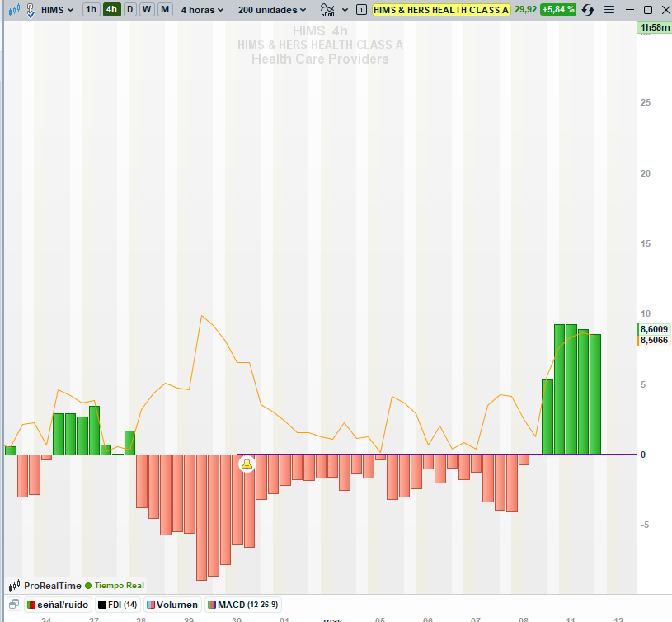Click the panel window-stack icon at bottom left
672x622 pixels.
point(14,605)
